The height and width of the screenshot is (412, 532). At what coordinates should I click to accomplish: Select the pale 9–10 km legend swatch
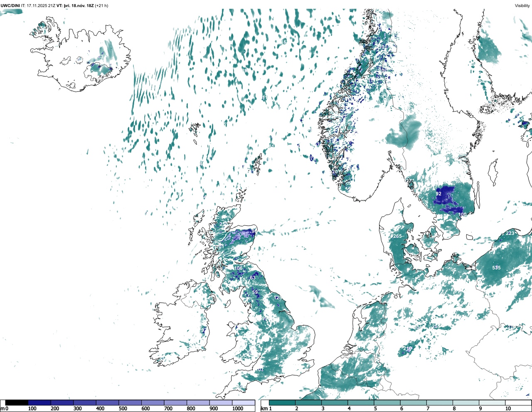492,402
